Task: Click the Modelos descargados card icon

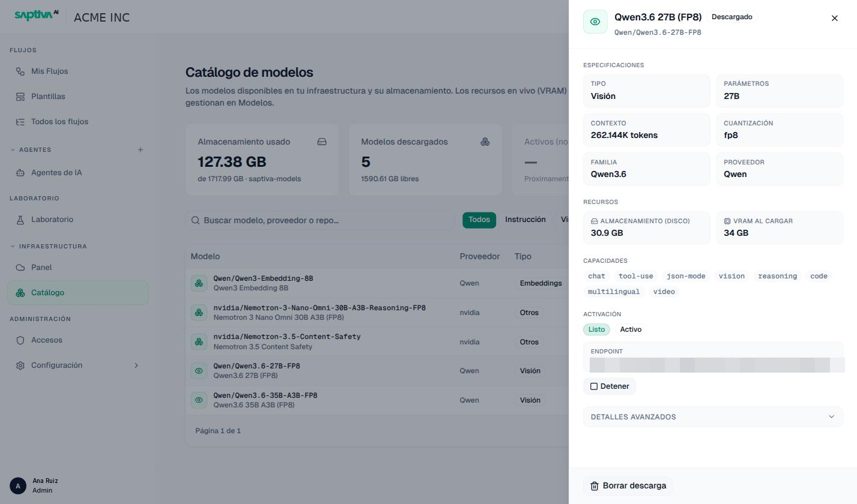Action: click(x=485, y=142)
